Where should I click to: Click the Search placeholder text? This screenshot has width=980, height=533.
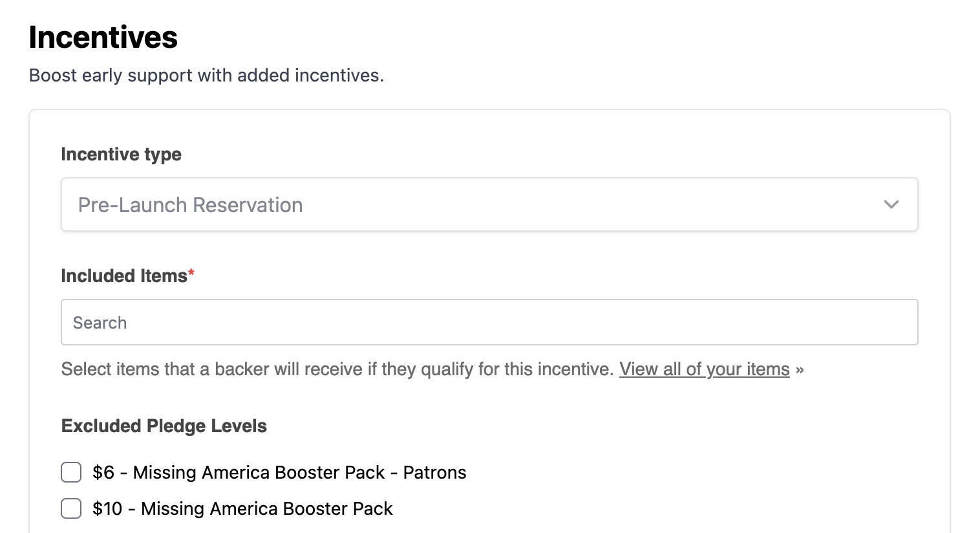click(100, 323)
